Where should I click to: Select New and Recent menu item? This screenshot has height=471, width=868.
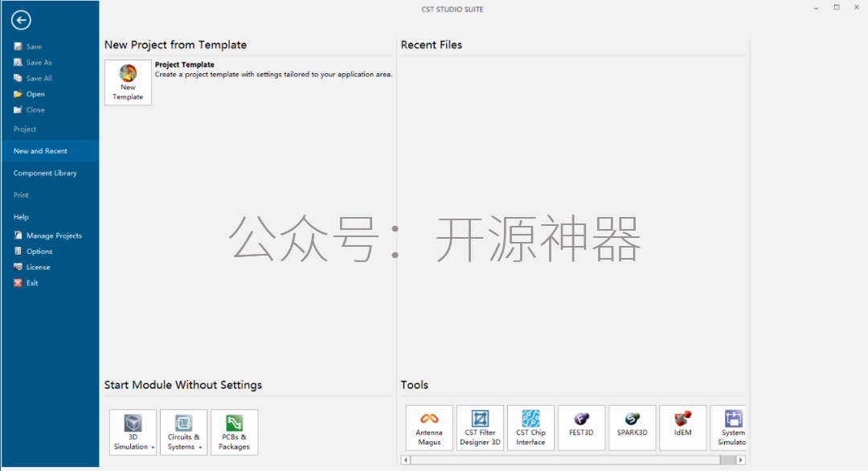click(x=50, y=151)
